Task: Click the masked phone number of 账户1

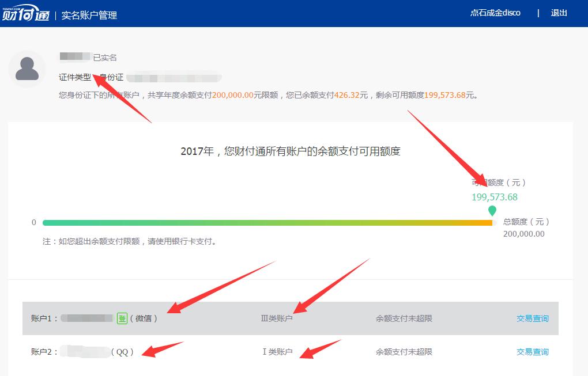Action: click(86, 318)
